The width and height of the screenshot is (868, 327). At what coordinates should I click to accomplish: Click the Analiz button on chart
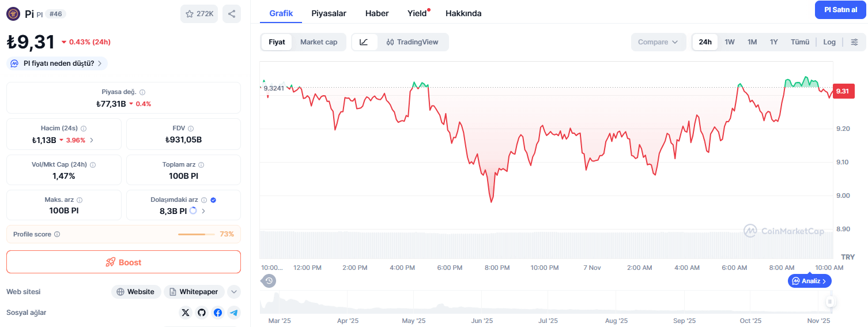point(810,281)
